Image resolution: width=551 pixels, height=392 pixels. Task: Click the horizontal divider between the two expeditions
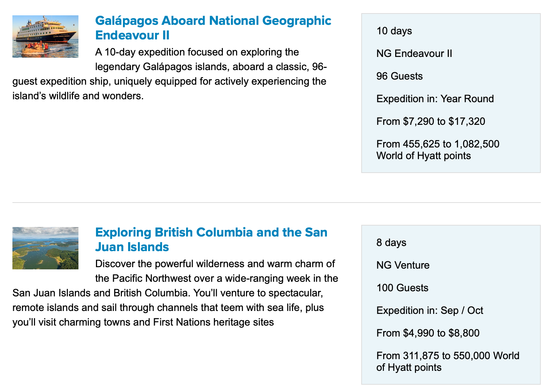[x=276, y=203]
